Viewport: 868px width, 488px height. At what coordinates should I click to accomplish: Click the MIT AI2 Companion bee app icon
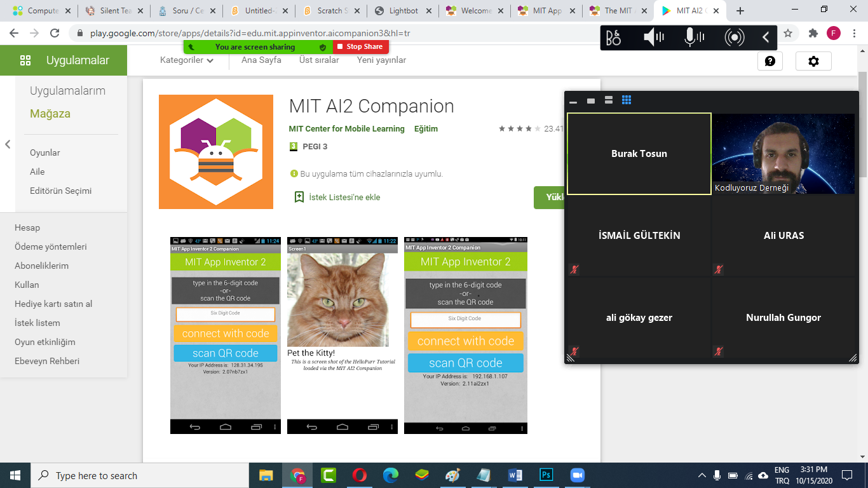coord(216,152)
